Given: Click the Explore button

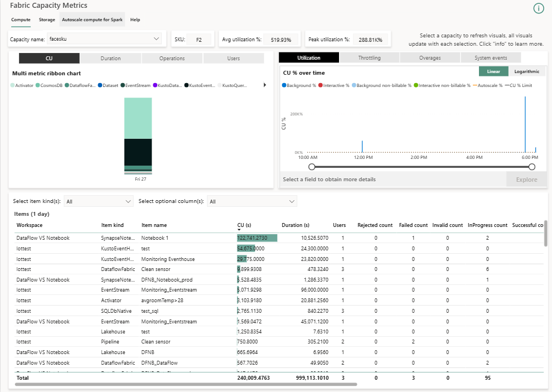Looking at the screenshot, I should 527,179.
